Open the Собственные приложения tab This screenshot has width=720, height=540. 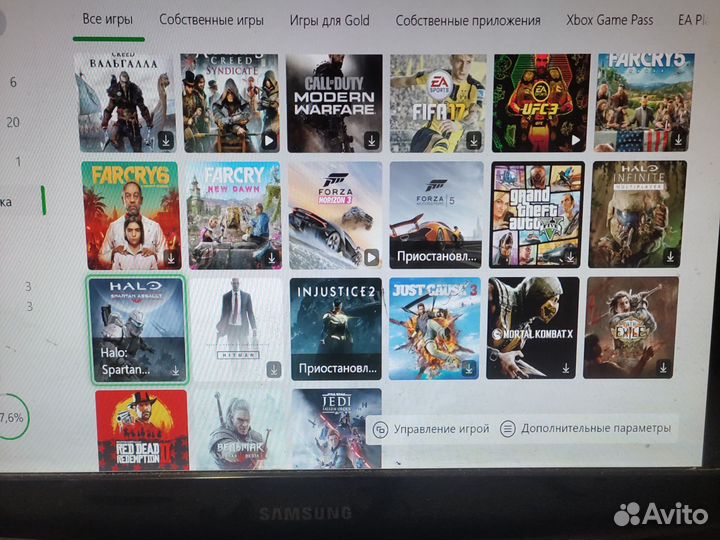[468, 21]
